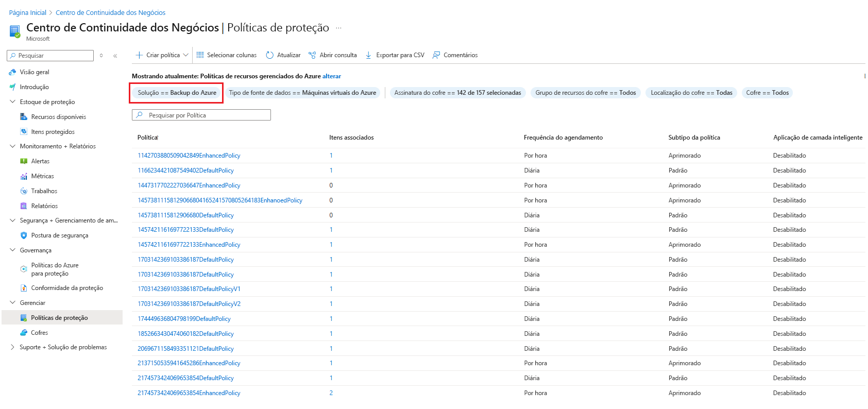Click the Atualizar refresh icon
Viewport: 868px width, 409px height.
click(x=269, y=55)
